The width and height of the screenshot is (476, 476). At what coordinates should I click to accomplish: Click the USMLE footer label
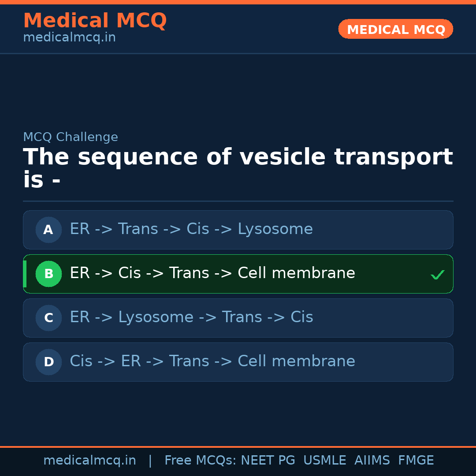pos(325,460)
